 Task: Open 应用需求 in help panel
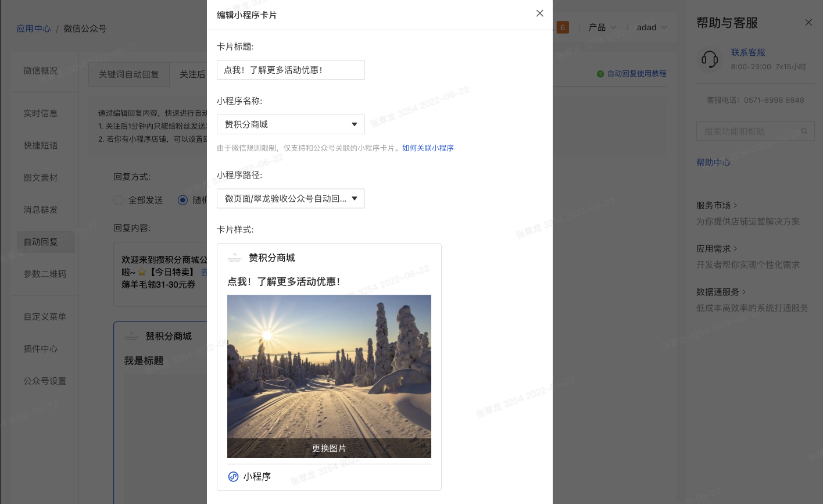717,249
